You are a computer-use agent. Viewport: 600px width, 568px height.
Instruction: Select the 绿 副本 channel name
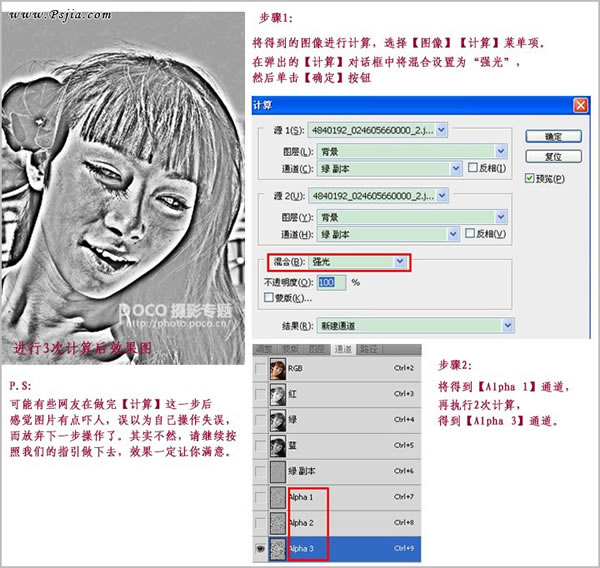(x=302, y=471)
